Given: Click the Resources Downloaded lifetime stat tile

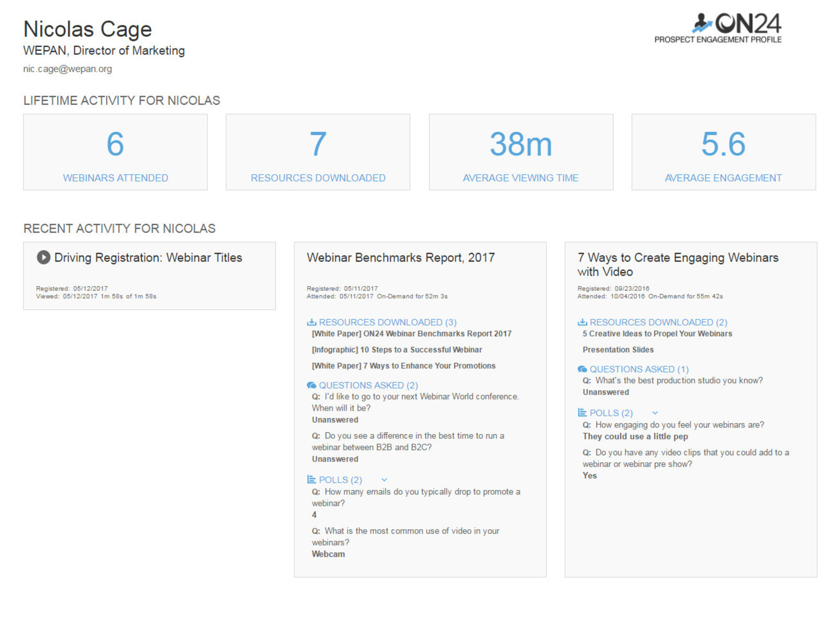Looking at the screenshot, I should point(318,152).
